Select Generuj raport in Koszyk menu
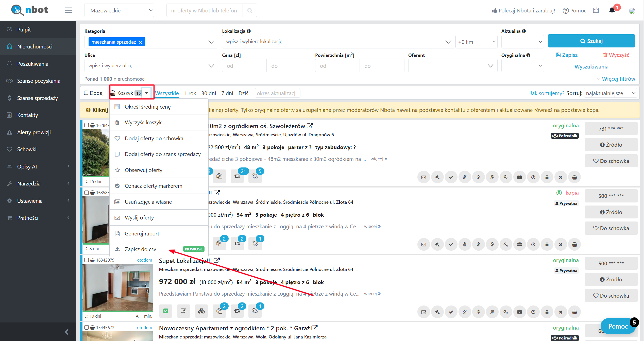The width and height of the screenshot is (644, 341). coord(159,233)
